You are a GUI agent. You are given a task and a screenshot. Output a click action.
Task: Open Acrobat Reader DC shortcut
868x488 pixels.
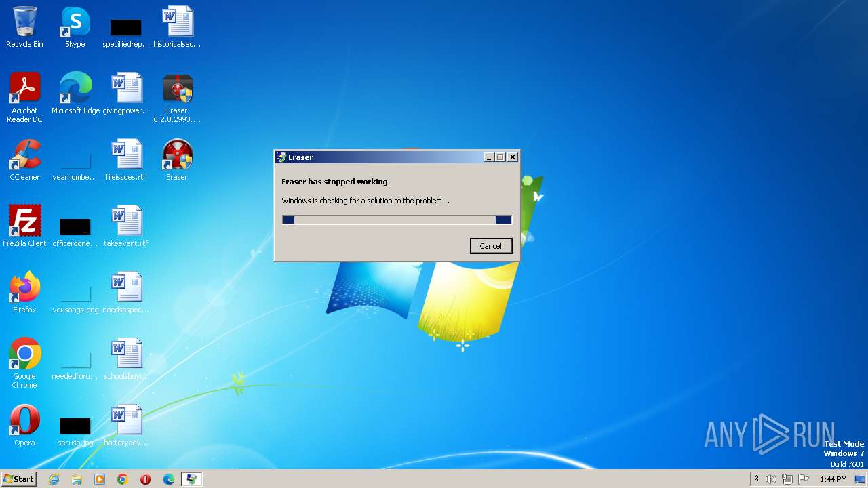tap(24, 98)
